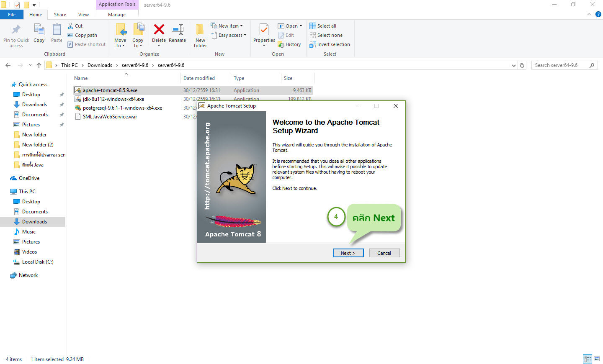This screenshot has height=364, width=603.
Task: Expand the New item dropdown
Action: (227, 26)
